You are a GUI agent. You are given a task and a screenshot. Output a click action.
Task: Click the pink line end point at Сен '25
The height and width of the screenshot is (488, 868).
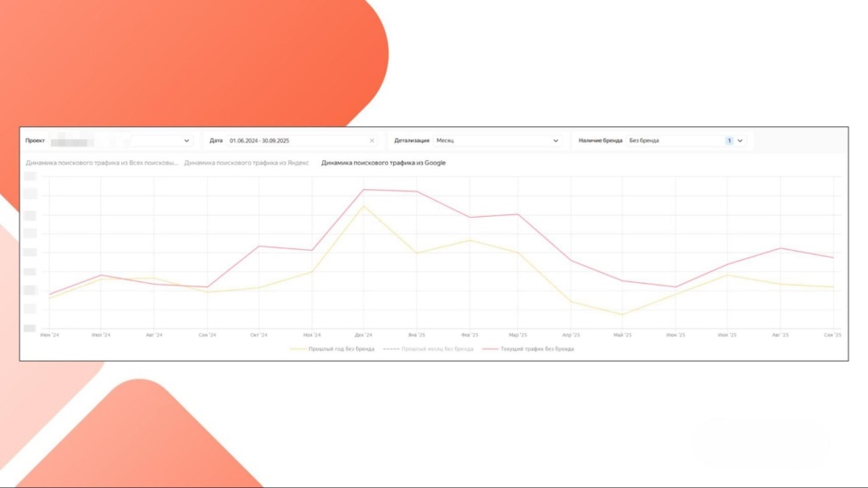click(833, 258)
